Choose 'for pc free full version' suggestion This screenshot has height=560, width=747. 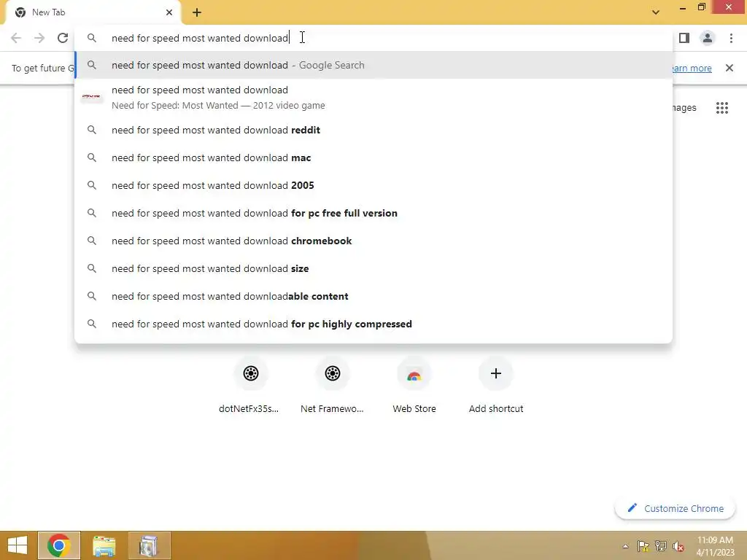(x=373, y=213)
